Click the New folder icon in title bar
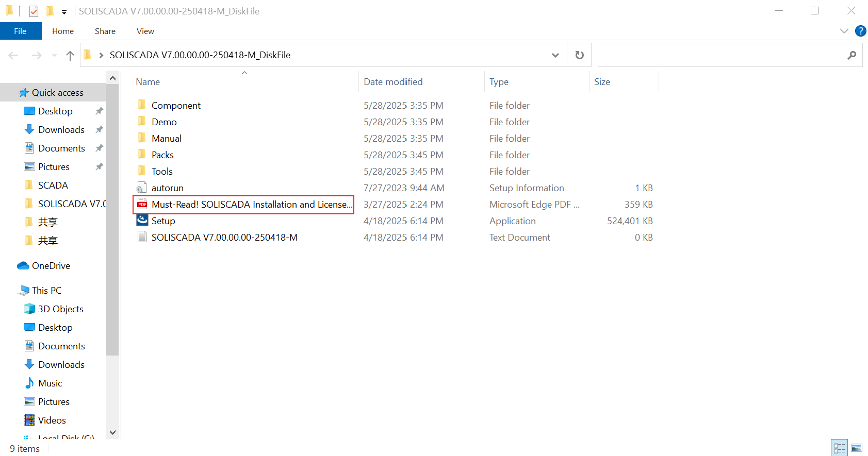This screenshot has height=456, width=868. coord(50,11)
